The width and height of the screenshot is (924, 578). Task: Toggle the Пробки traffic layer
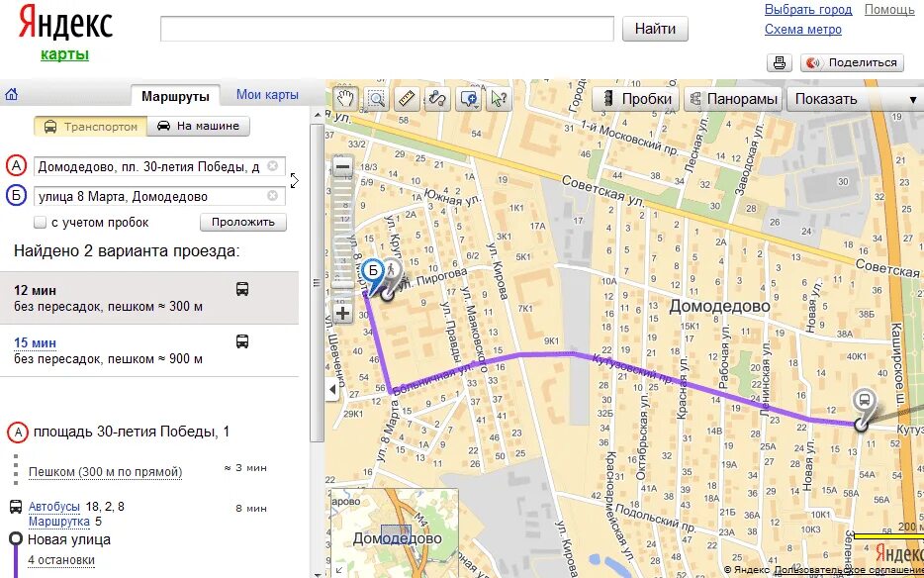[x=636, y=99]
